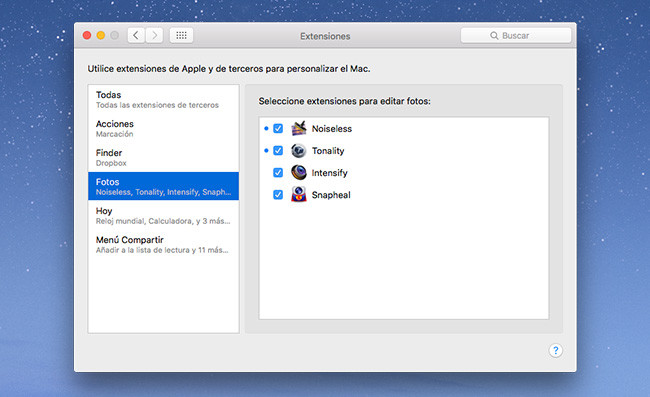Show all preferences via grid icon
Image resolution: width=650 pixels, height=397 pixels.
181,36
